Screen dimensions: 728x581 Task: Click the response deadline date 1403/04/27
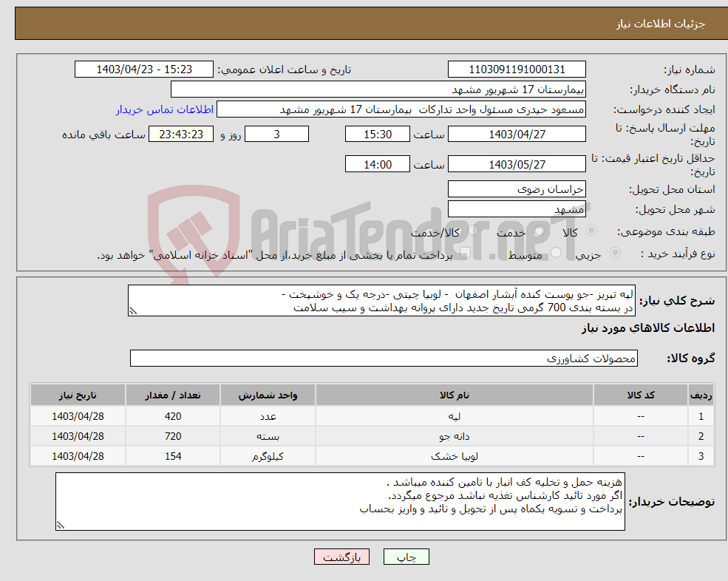click(517, 135)
